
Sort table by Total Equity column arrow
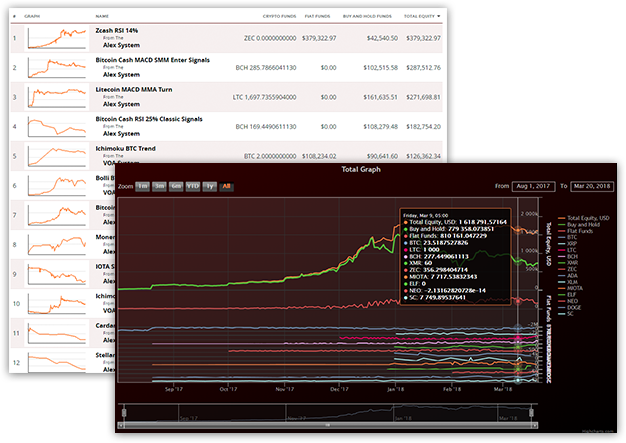coord(438,16)
